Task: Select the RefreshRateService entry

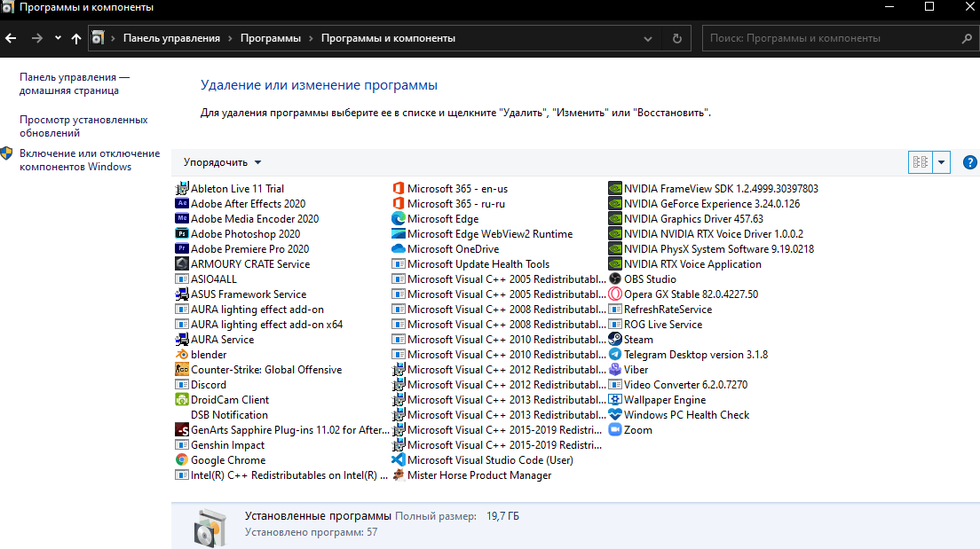Action: coord(660,310)
